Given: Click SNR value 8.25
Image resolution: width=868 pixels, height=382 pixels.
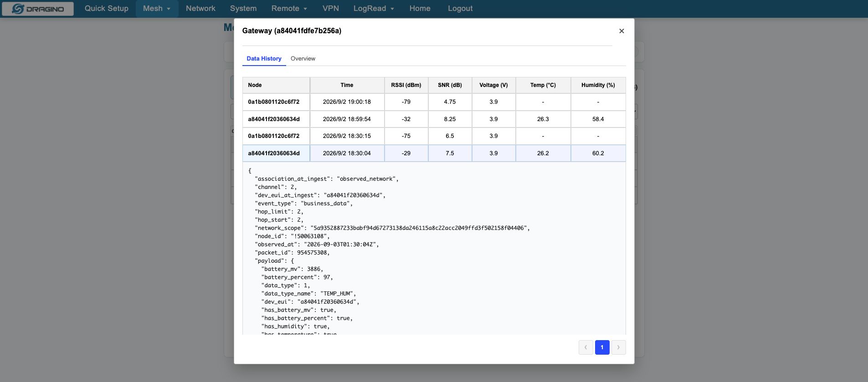Looking at the screenshot, I should (450, 119).
